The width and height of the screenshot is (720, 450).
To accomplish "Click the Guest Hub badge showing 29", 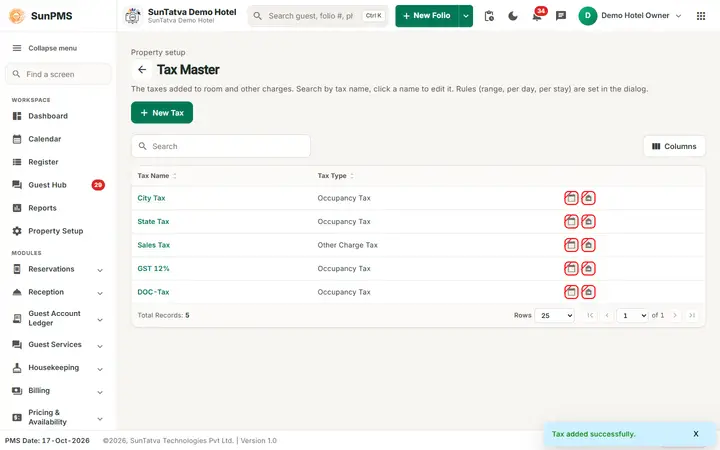I will [98, 185].
